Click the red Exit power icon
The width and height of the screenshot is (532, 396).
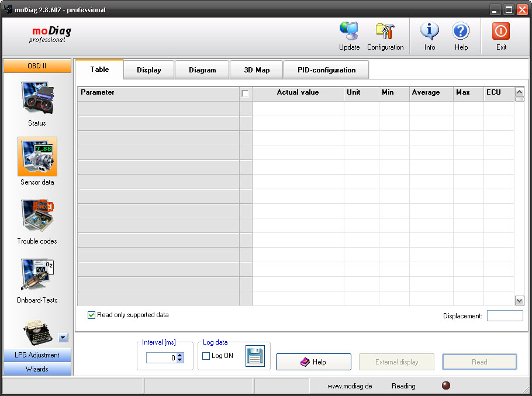(501, 32)
